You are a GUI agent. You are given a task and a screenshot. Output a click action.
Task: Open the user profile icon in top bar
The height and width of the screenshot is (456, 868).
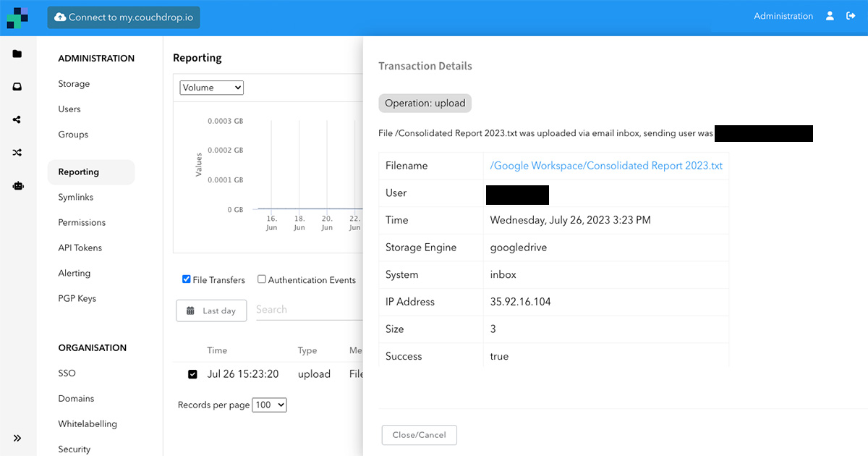830,15
